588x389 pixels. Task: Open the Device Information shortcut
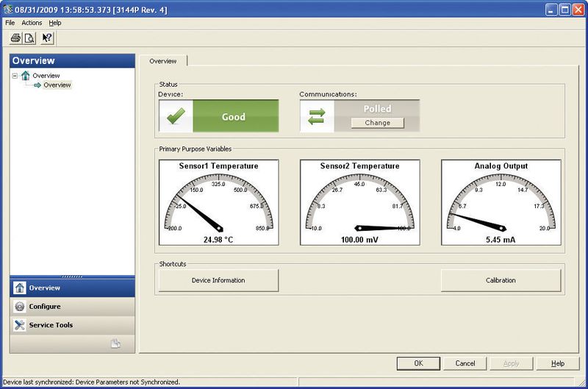click(x=218, y=280)
